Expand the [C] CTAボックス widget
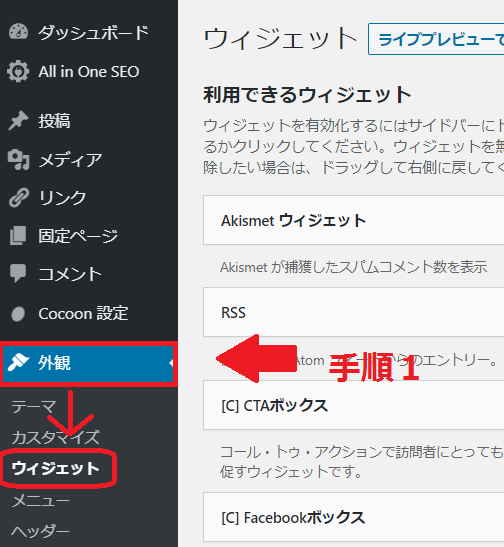504x547 pixels. [x=354, y=405]
